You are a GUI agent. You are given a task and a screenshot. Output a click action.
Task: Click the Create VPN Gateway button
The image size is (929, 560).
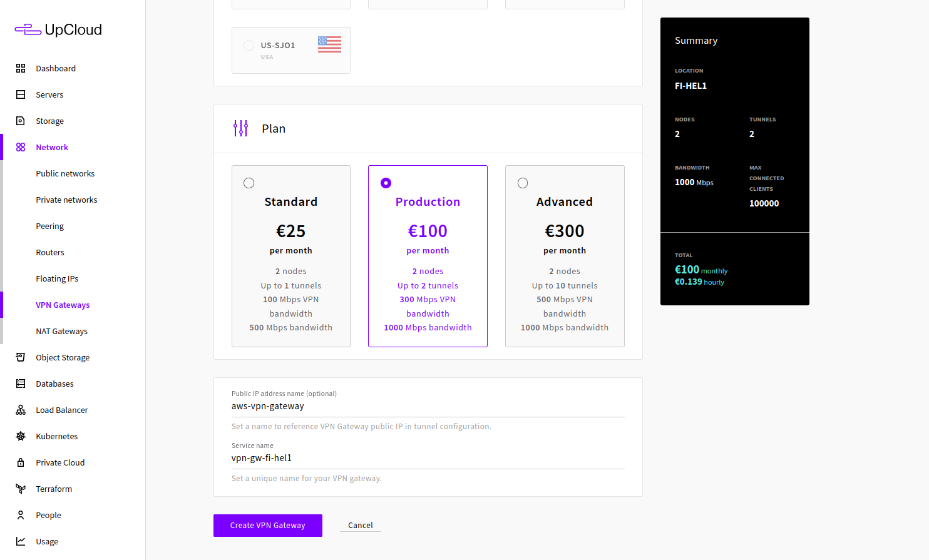pyautogui.click(x=268, y=526)
